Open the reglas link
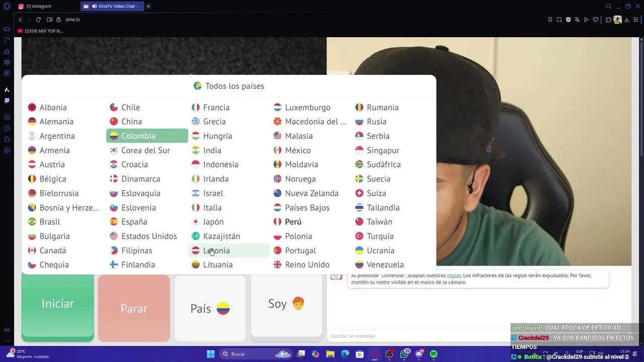The image size is (644, 362). coord(454,276)
